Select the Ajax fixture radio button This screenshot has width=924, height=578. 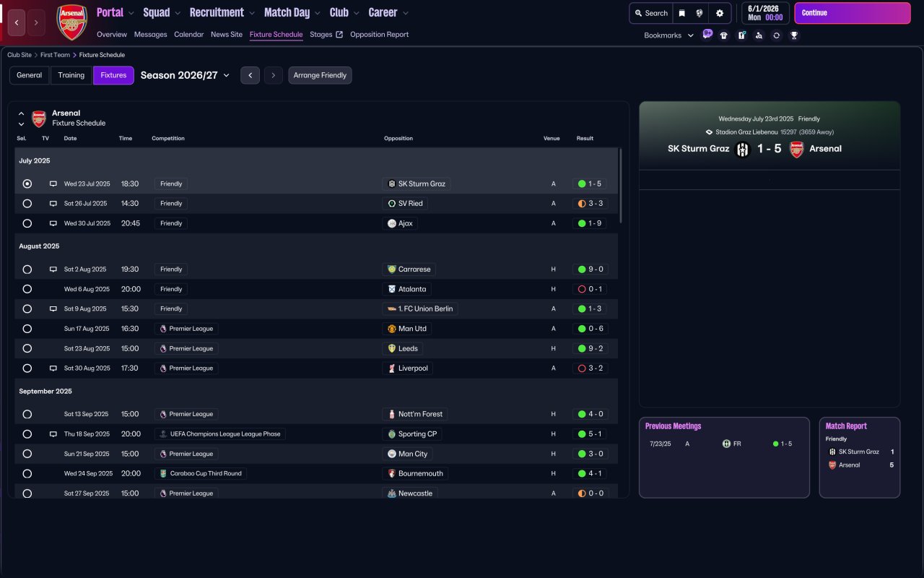[x=27, y=224]
